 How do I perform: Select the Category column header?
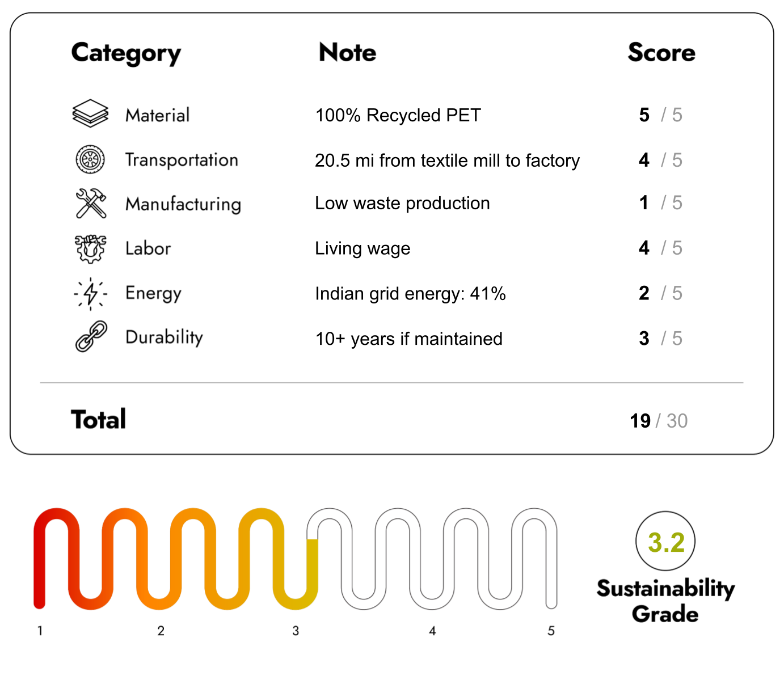pyautogui.click(x=126, y=53)
